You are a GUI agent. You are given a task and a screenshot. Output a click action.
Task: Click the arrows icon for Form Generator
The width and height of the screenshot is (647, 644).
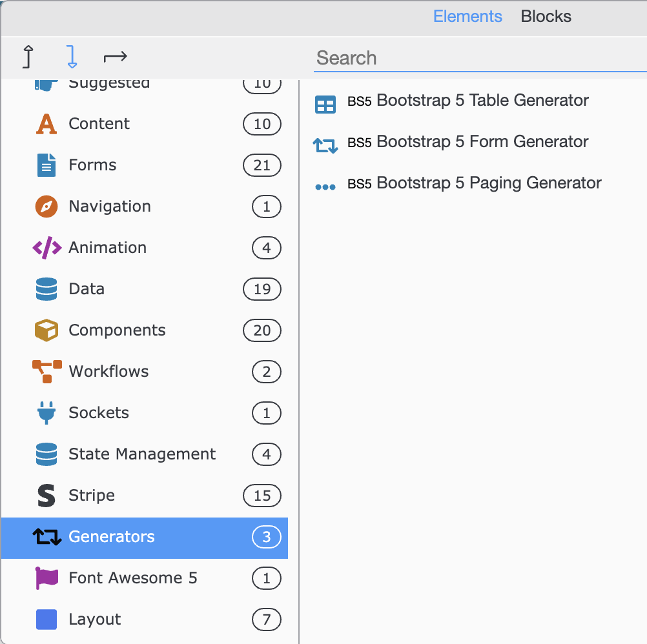click(x=325, y=146)
